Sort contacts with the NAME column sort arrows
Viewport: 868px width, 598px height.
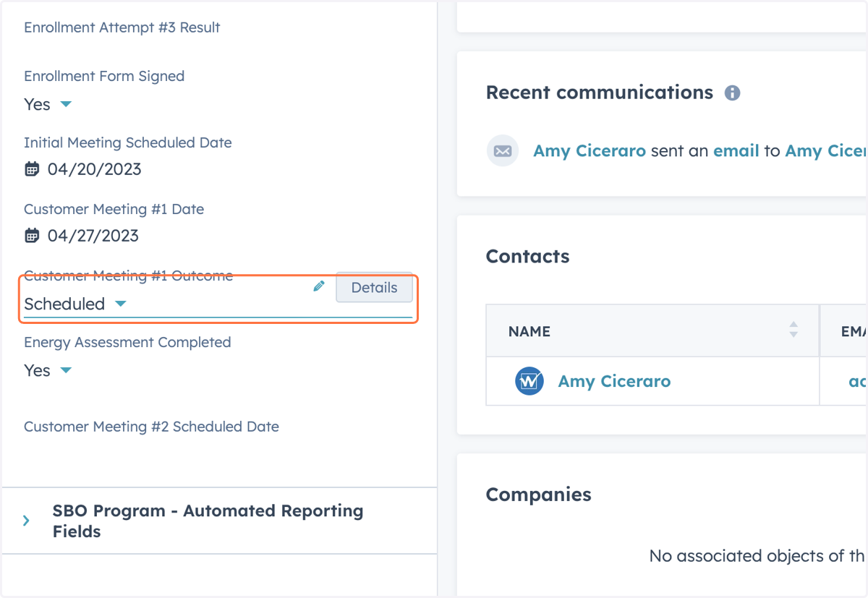pos(793,330)
